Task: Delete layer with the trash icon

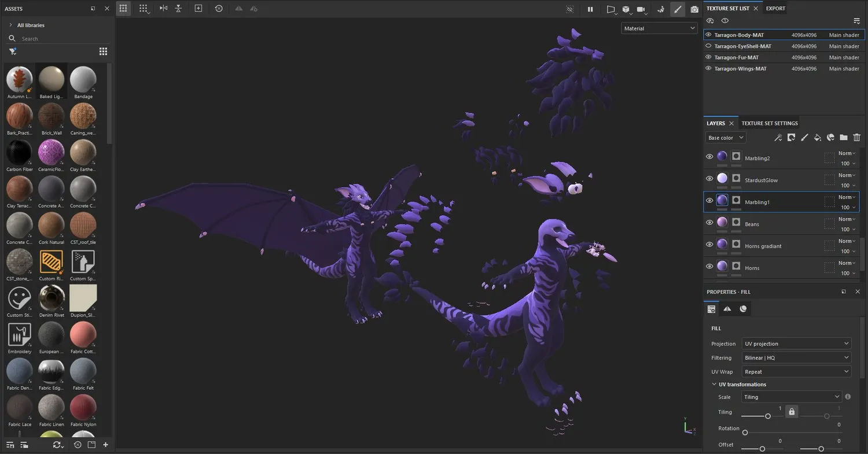Action: (x=857, y=138)
